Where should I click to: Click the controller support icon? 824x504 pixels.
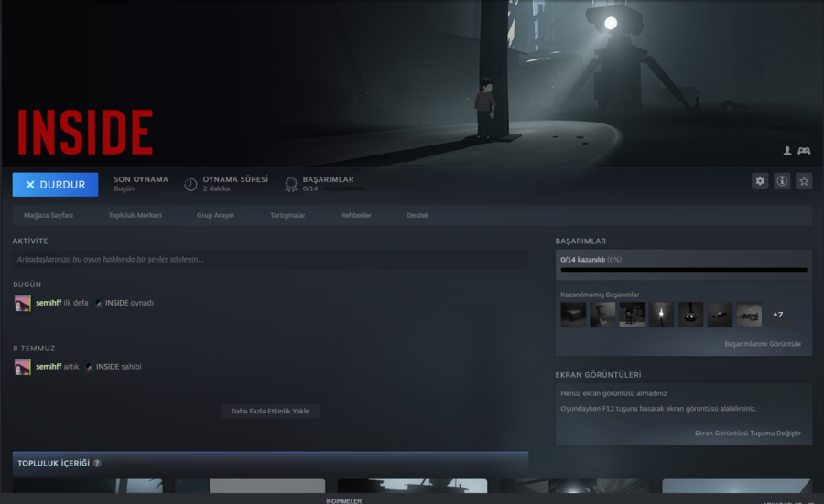coord(804,151)
